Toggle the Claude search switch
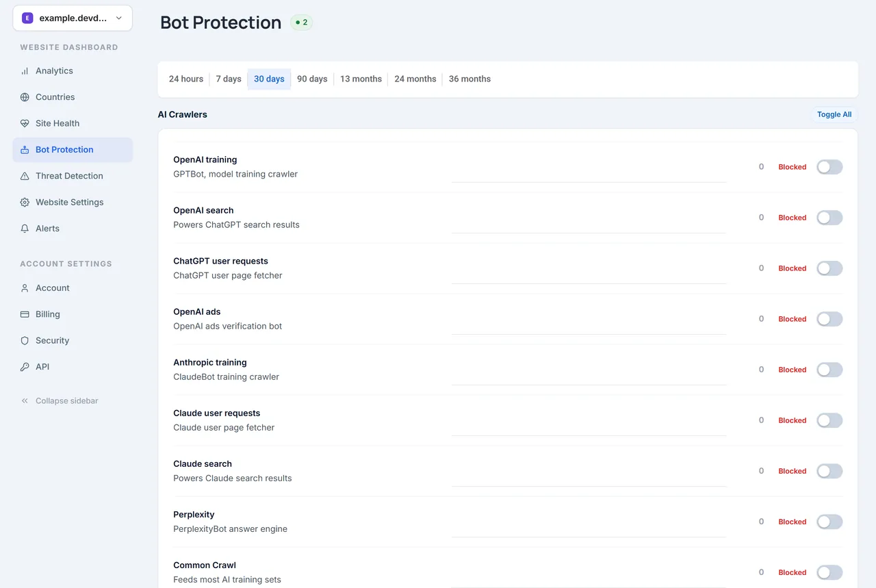The image size is (876, 588). (x=829, y=471)
